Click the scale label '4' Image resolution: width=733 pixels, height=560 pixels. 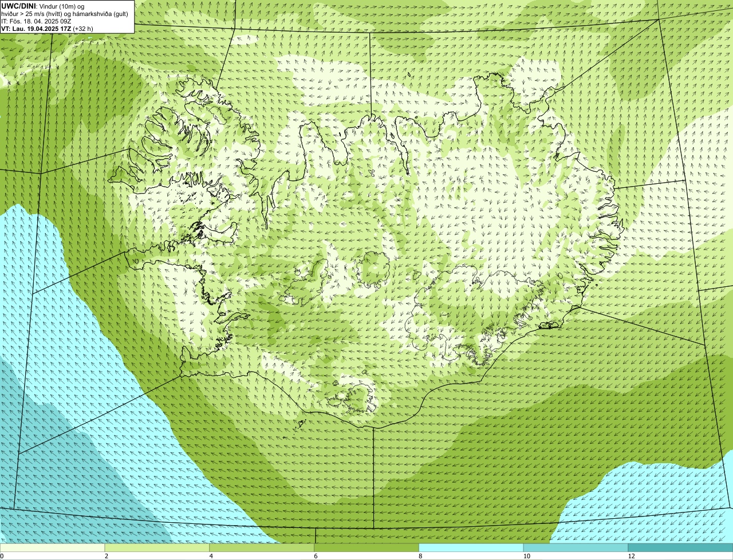[211, 556]
